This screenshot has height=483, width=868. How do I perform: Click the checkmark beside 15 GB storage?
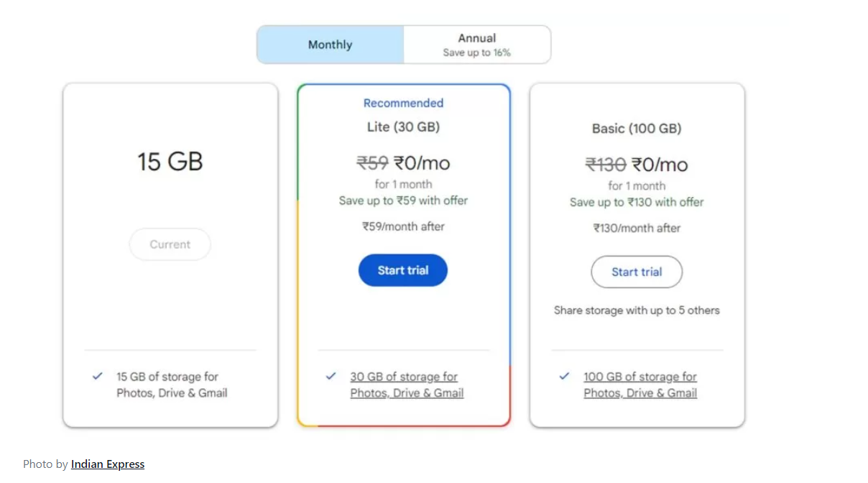[x=98, y=376]
